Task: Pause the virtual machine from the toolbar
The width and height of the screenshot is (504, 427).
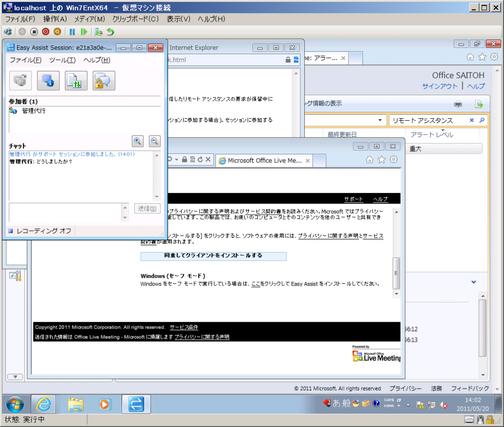Action: point(72,32)
